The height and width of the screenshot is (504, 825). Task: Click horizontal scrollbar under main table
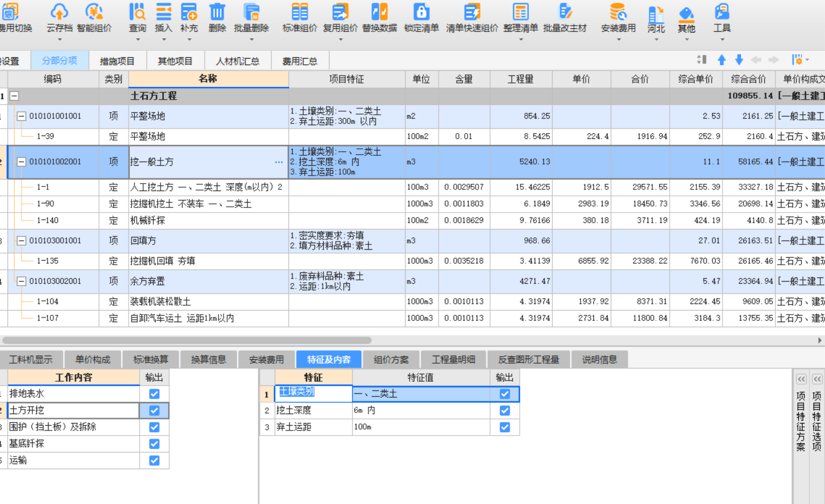(x=187, y=340)
